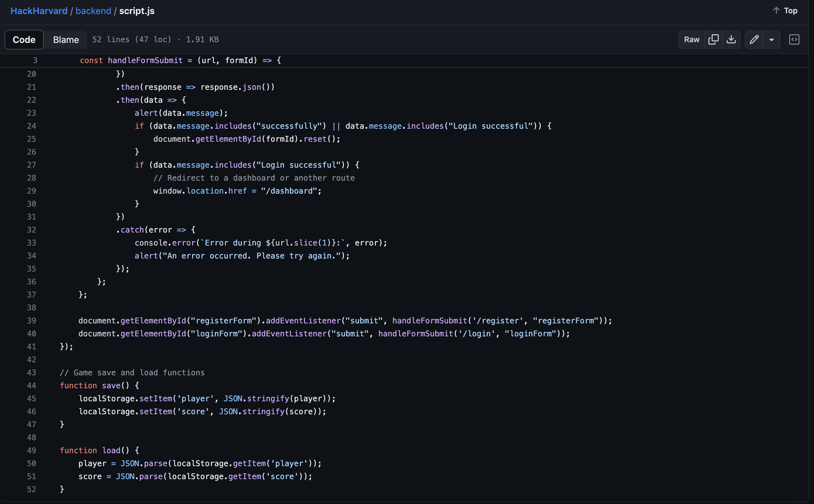Open more edit options dropdown arrow
Screen dimensions: 814x504
click(771, 40)
